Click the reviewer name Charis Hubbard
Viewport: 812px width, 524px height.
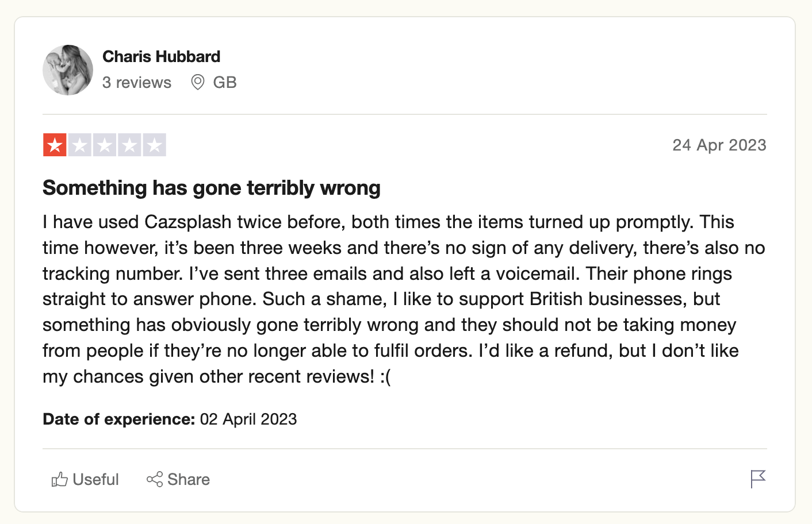pos(161,56)
